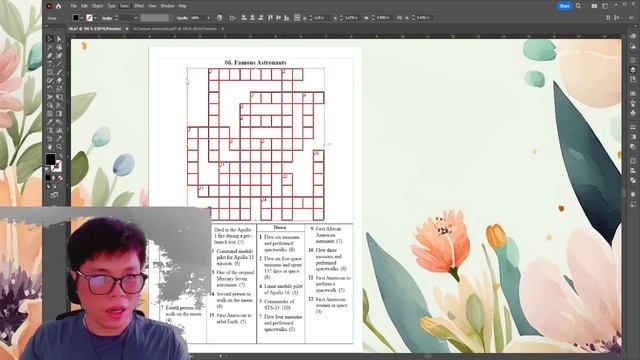640x360 pixels.
Task: Select the Artboard tool
Action: point(50,139)
